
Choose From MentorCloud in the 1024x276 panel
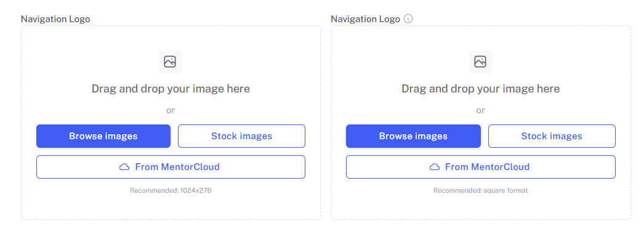click(171, 167)
